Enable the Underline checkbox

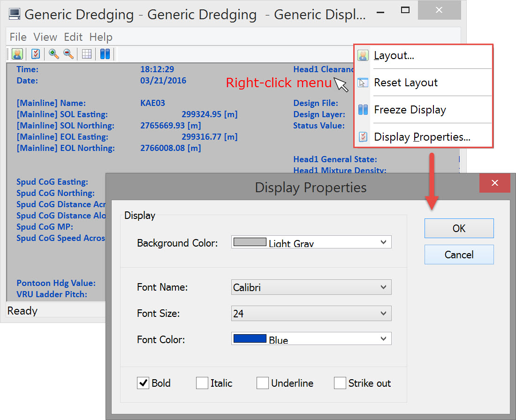click(x=263, y=383)
